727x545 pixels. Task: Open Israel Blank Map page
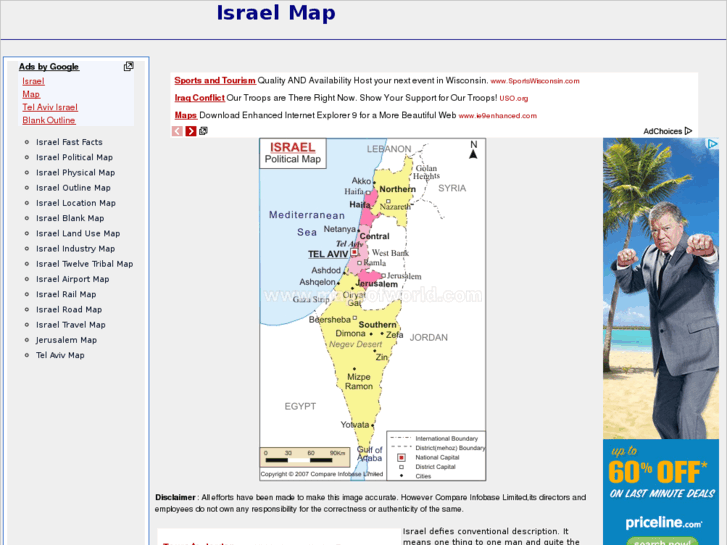point(70,218)
